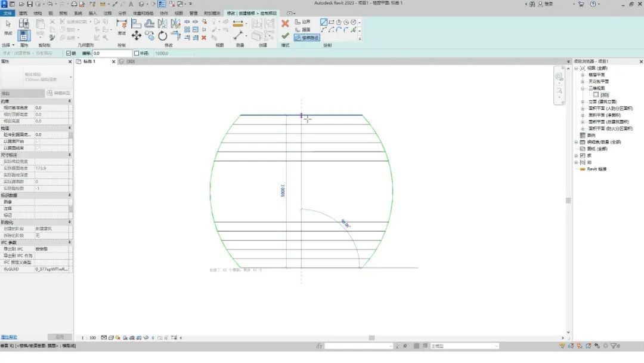Click the Help question mark icon

[593, 4]
